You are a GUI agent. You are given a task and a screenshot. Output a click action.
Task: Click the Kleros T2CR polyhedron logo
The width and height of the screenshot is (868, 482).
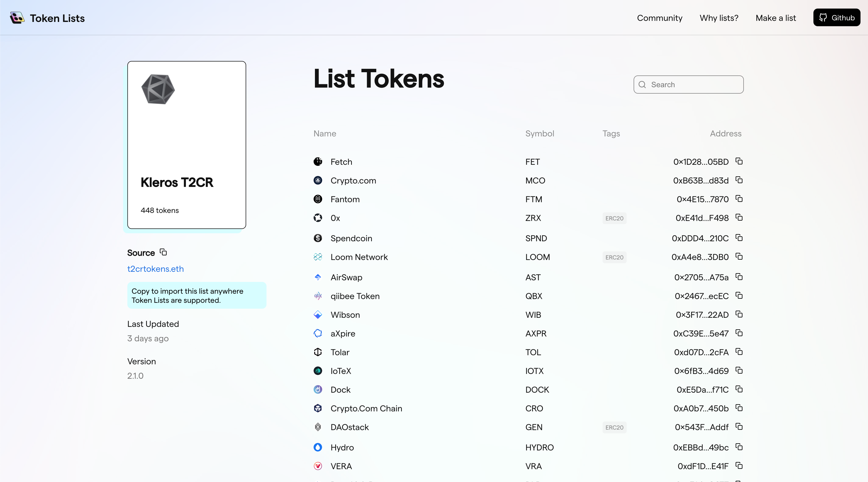click(x=158, y=89)
